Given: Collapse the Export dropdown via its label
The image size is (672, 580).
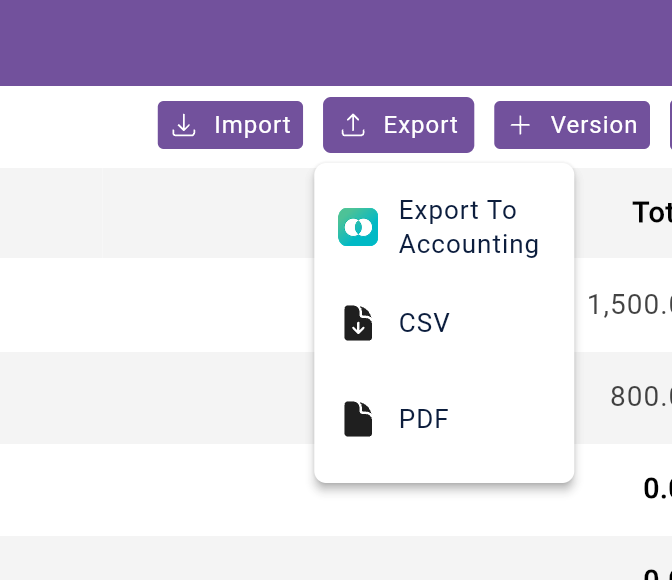Looking at the screenshot, I should click(420, 125).
